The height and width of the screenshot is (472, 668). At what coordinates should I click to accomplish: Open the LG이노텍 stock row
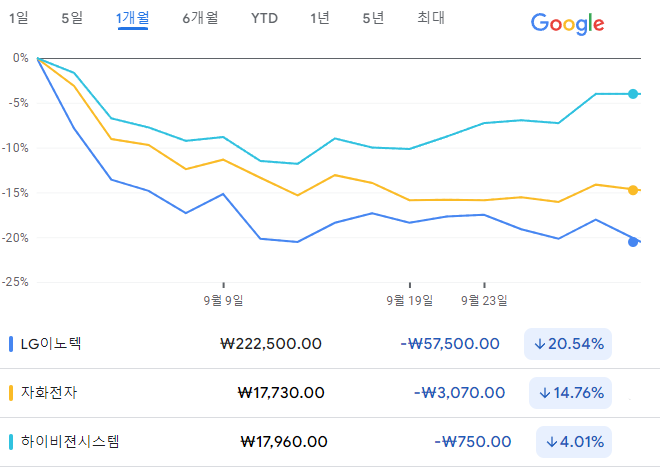[330, 344]
